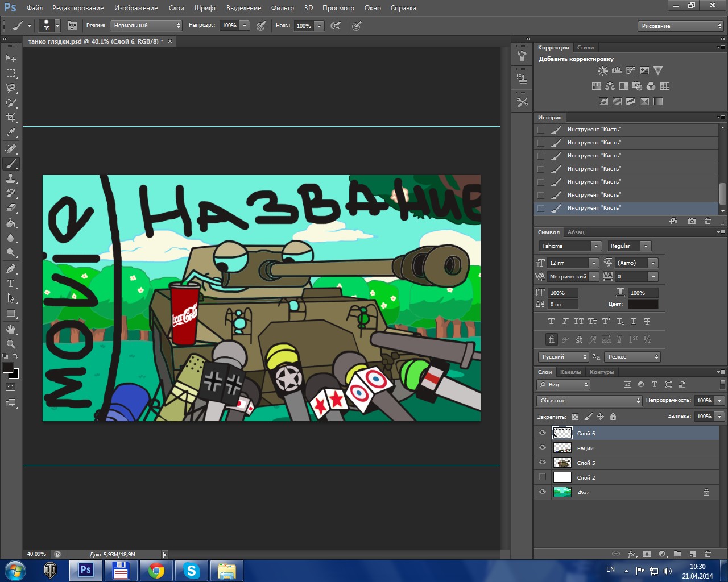Image resolution: width=728 pixels, height=582 pixels.
Task: Open the 'Фильтр' menu
Action: (282, 8)
